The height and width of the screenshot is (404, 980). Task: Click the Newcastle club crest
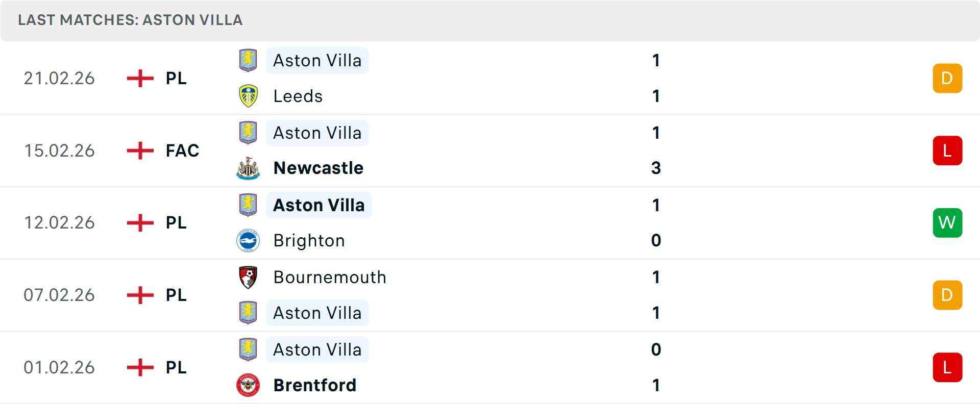tap(248, 168)
